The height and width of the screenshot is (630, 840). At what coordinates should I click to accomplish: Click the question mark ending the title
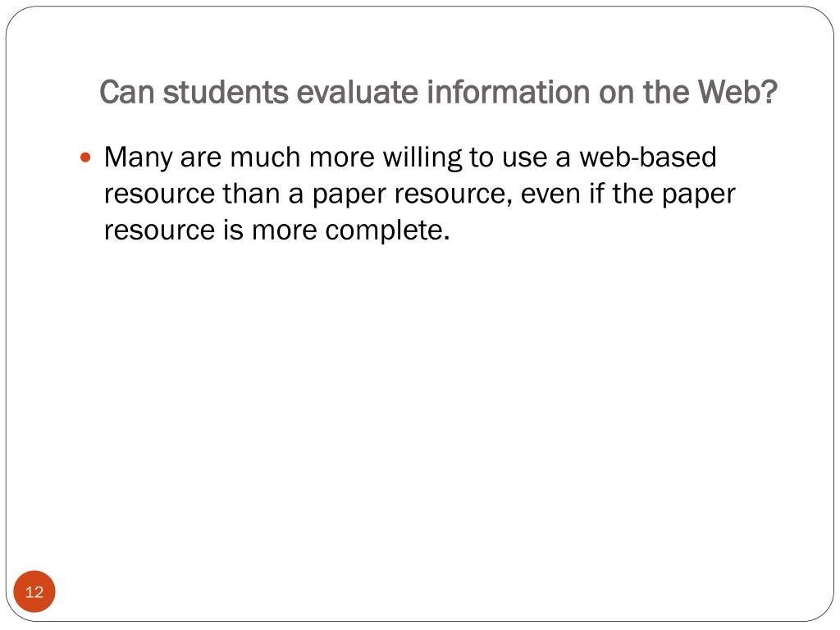[x=768, y=92]
